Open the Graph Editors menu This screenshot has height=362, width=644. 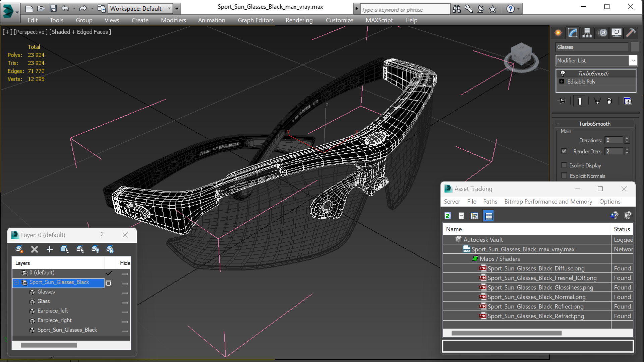[255, 20]
